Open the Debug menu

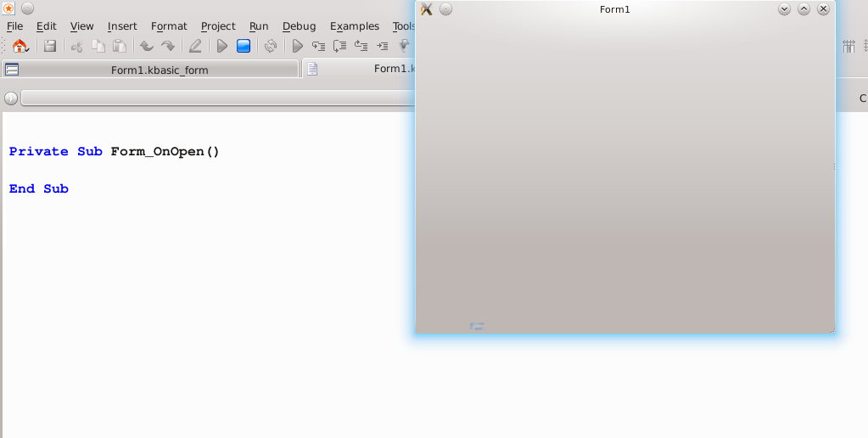click(x=299, y=26)
